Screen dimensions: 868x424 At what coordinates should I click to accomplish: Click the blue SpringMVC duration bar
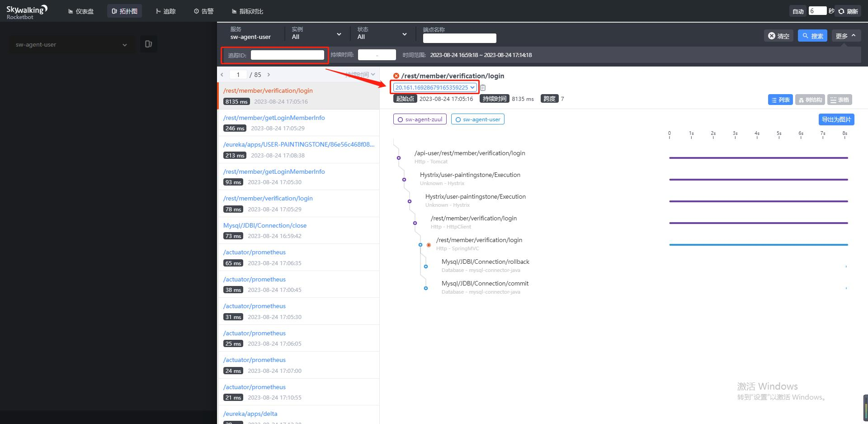[x=759, y=245]
